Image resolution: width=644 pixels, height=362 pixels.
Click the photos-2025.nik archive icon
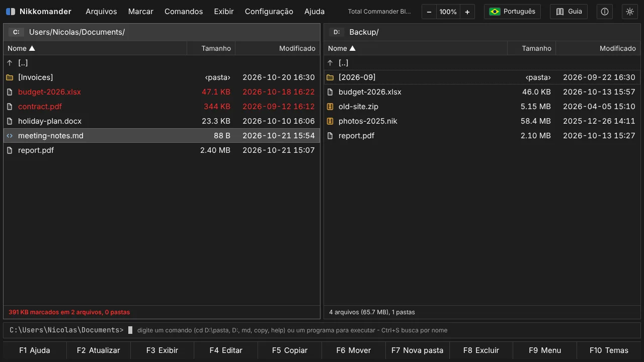330,121
